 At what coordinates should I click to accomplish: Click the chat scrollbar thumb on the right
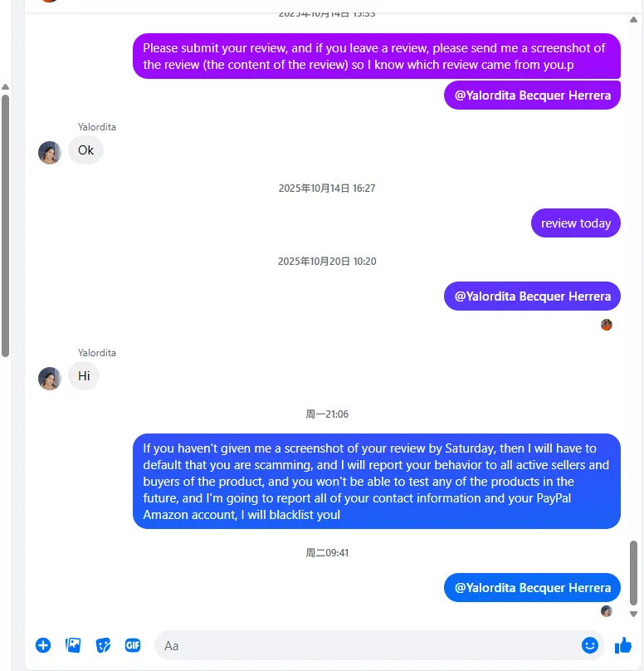[x=634, y=572]
